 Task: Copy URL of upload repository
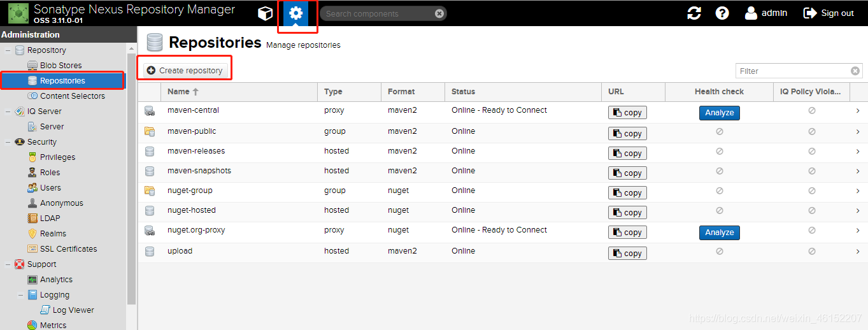pyautogui.click(x=627, y=253)
